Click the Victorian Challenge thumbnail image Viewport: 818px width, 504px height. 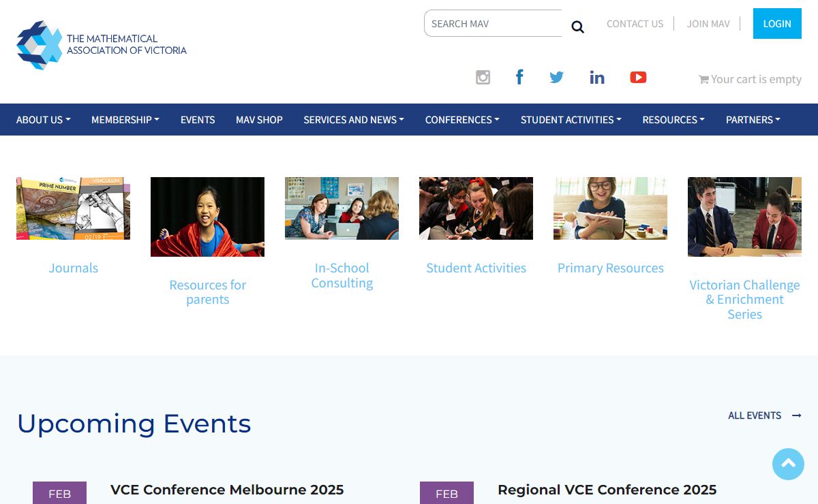coord(744,217)
